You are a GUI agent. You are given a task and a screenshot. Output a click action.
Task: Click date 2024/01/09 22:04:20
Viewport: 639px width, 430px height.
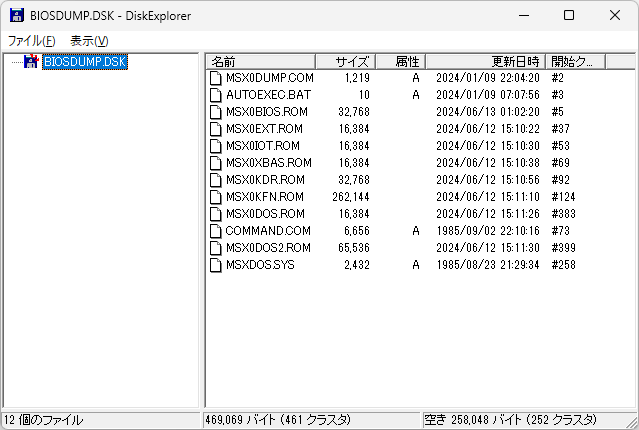pos(488,78)
